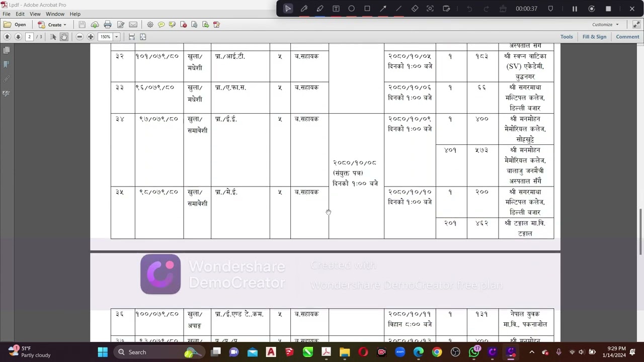This screenshot has width=644, height=362.
Task: Select the DemoCreator circle shape tool
Action: pyautogui.click(x=352, y=9)
